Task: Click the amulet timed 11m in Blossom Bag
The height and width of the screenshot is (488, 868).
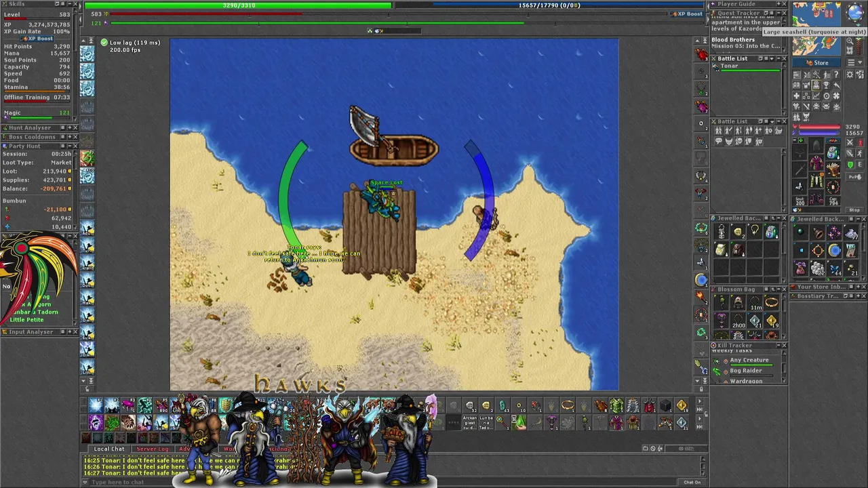Action: tap(755, 302)
